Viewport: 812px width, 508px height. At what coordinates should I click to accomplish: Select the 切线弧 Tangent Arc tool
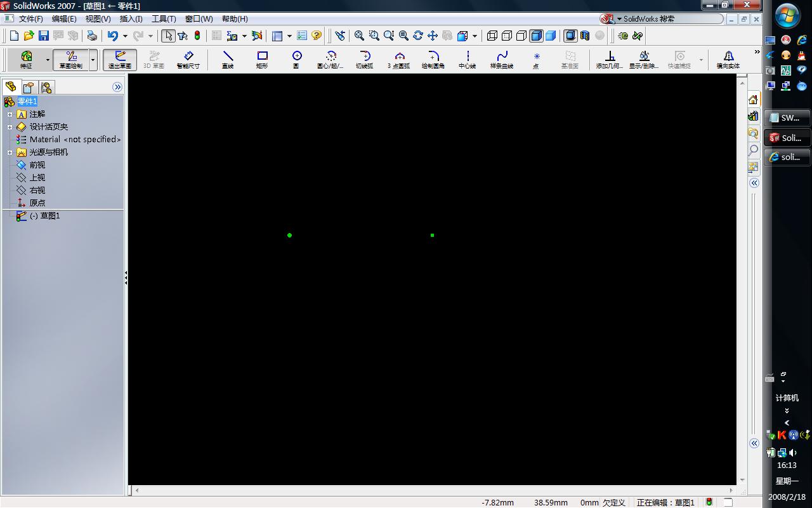[365, 60]
